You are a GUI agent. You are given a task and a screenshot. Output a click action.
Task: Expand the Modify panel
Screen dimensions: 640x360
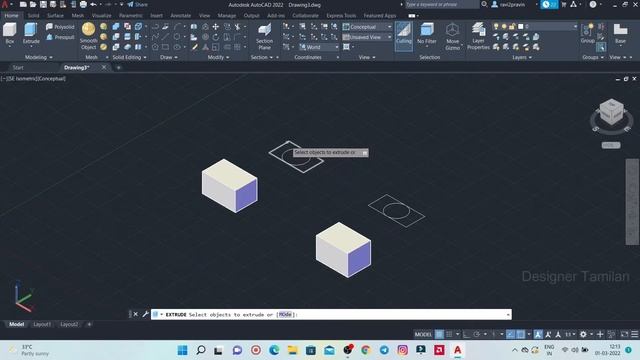pyautogui.click(x=218, y=58)
